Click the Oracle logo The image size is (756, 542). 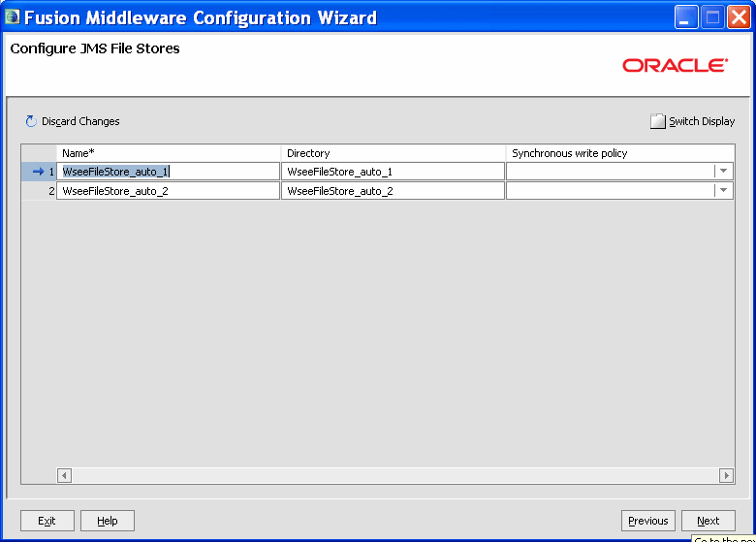point(675,65)
